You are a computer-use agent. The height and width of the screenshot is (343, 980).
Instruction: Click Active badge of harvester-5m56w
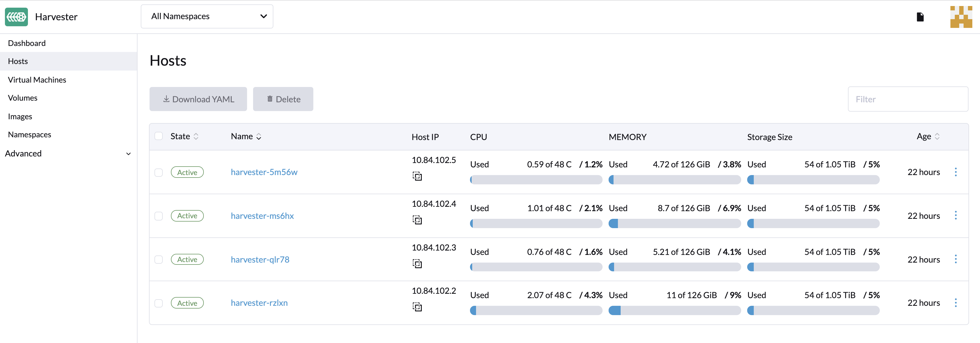pyautogui.click(x=187, y=172)
